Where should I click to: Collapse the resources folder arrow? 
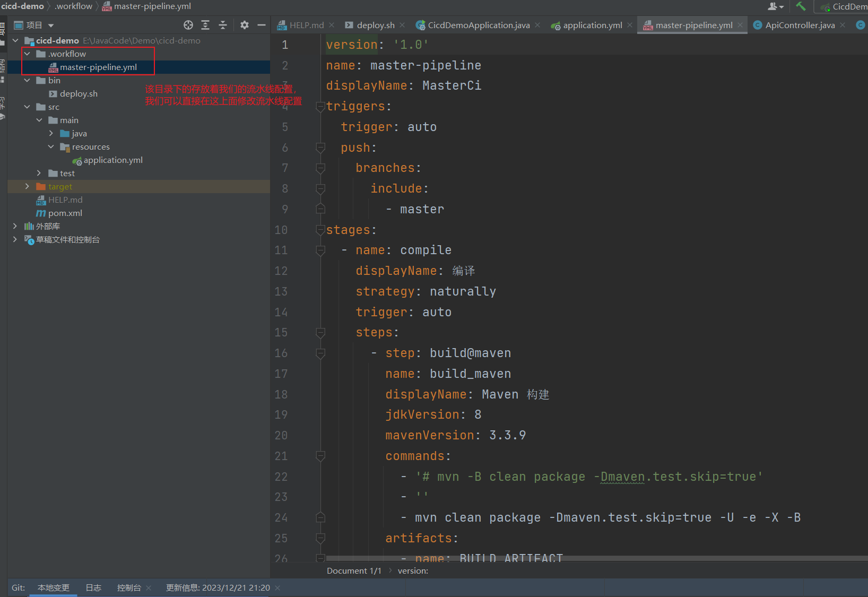pyautogui.click(x=51, y=146)
